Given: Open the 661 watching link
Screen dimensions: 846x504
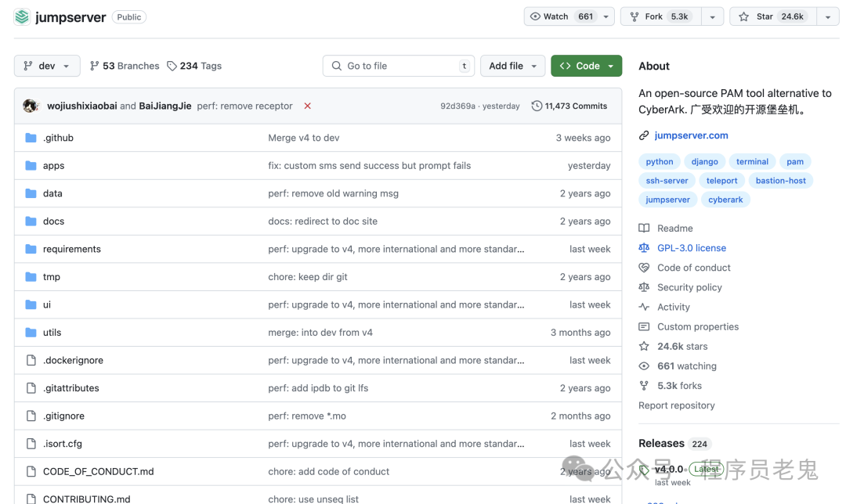Looking at the screenshot, I should click(687, 366).
